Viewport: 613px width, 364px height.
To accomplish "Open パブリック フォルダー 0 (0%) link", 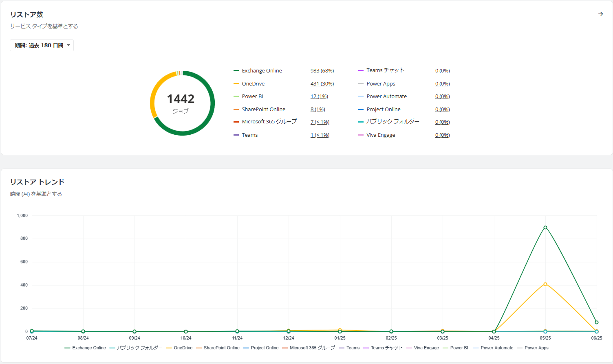I will [442, 122].
